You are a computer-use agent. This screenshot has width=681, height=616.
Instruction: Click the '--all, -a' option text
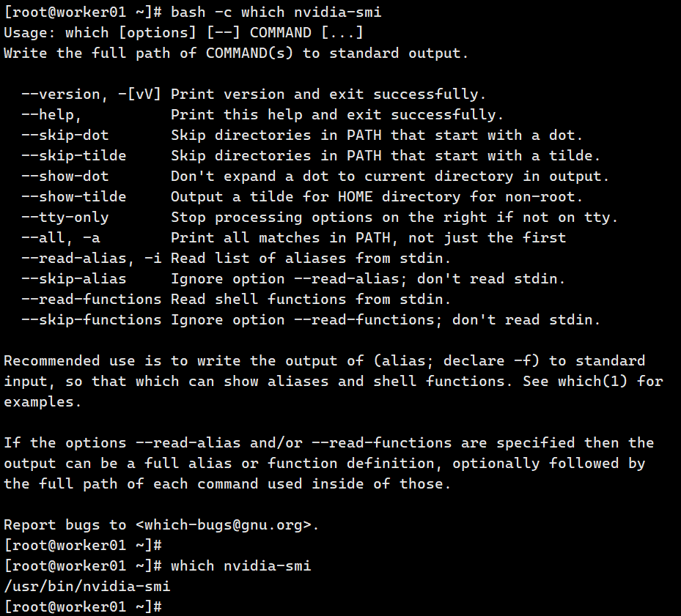[61, 237]
